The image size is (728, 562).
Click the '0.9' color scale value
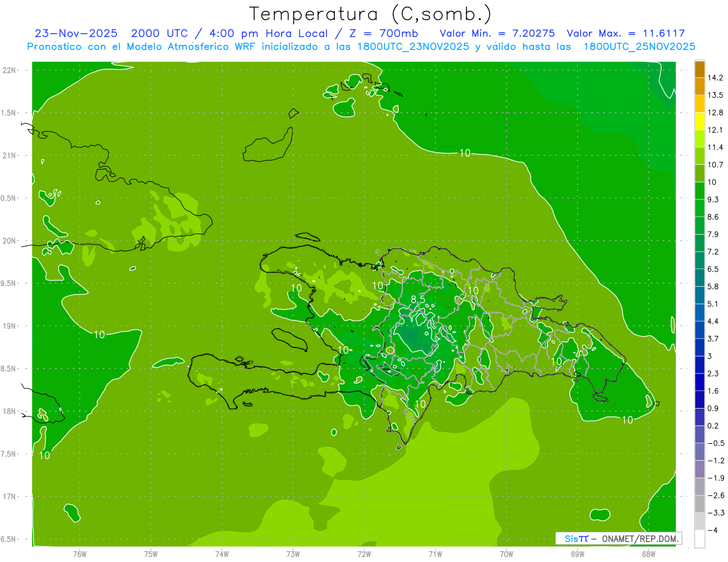[713, 408]
